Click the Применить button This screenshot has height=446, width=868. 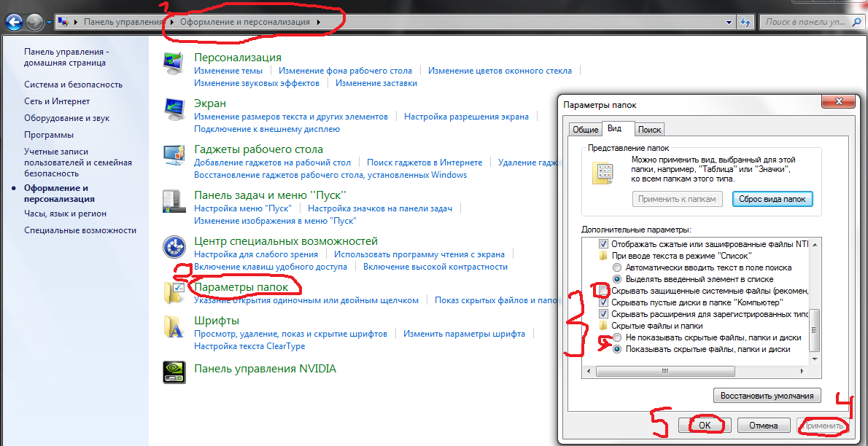pos(823,426)
